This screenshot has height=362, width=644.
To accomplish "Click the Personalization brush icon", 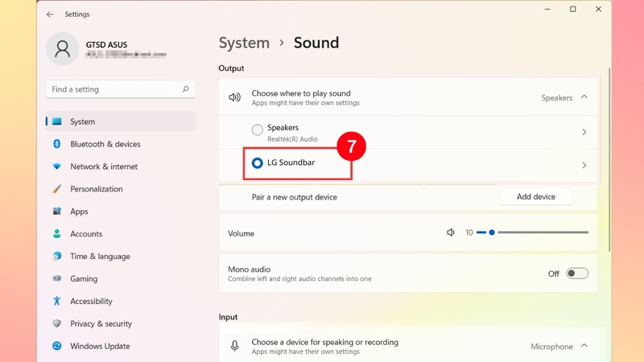I will click(x=56, y=189).
